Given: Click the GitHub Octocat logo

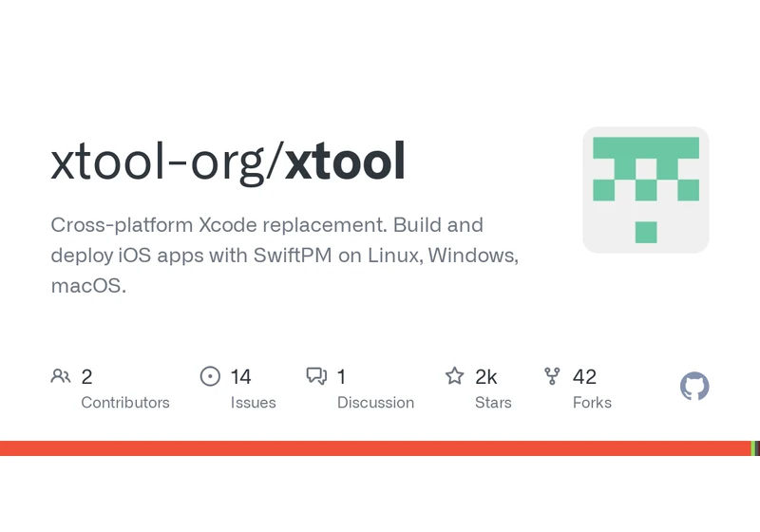Looking at the screenshot, I should click(x=694, y=386).
